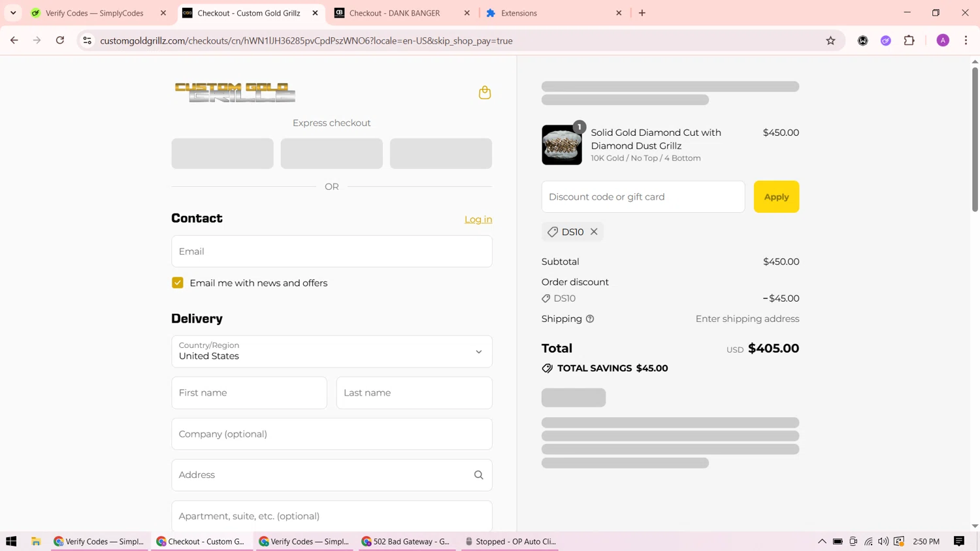Focus the Company (optional) field
Image resolution: width=980 pixels, height=551 pixels.
[332, 434]
